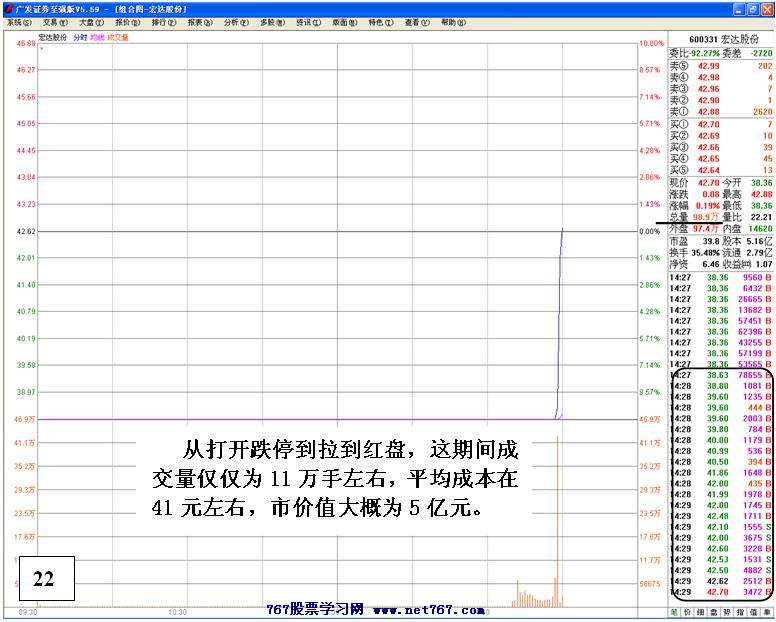
Task: Click the 买③ 42.66 bid row
Action: (721, 147)
